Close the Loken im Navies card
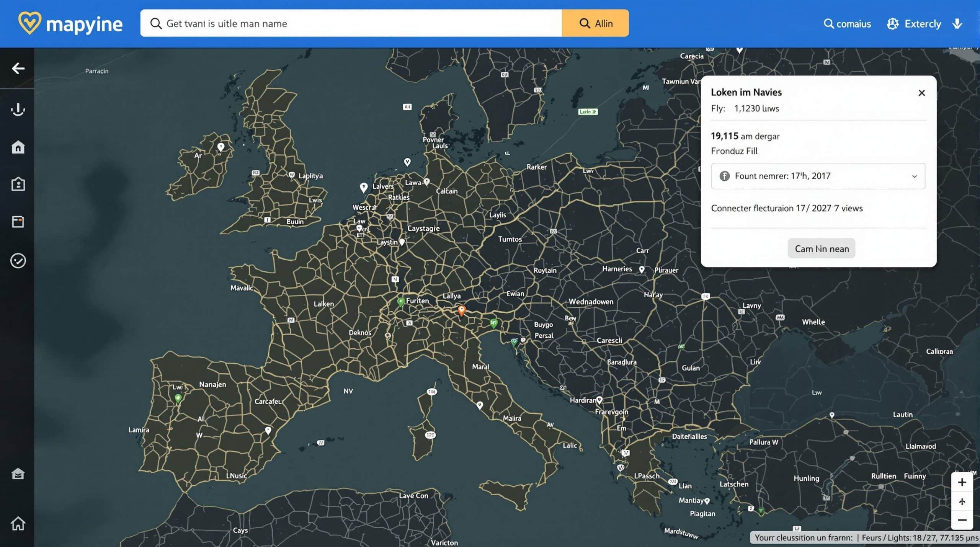 [922, 93]
